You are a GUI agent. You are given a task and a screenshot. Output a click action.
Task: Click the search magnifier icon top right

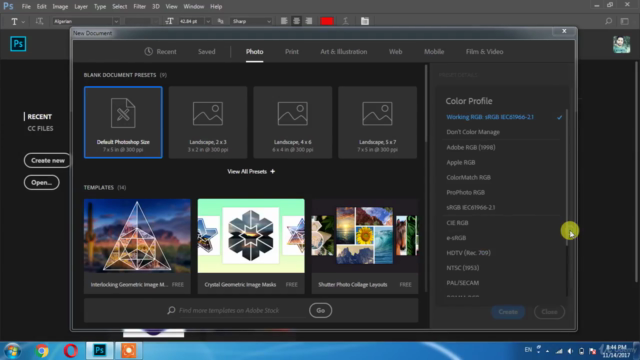pos(609,21)
